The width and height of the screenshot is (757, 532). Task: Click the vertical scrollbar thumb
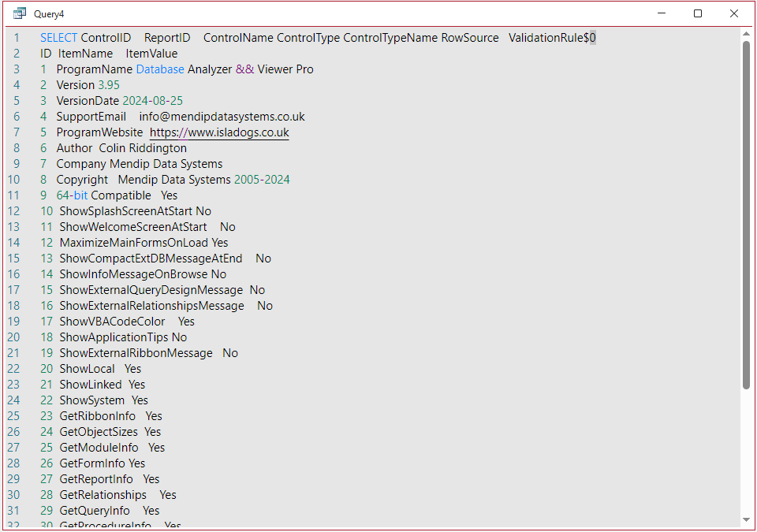click(x=747, y=215)
